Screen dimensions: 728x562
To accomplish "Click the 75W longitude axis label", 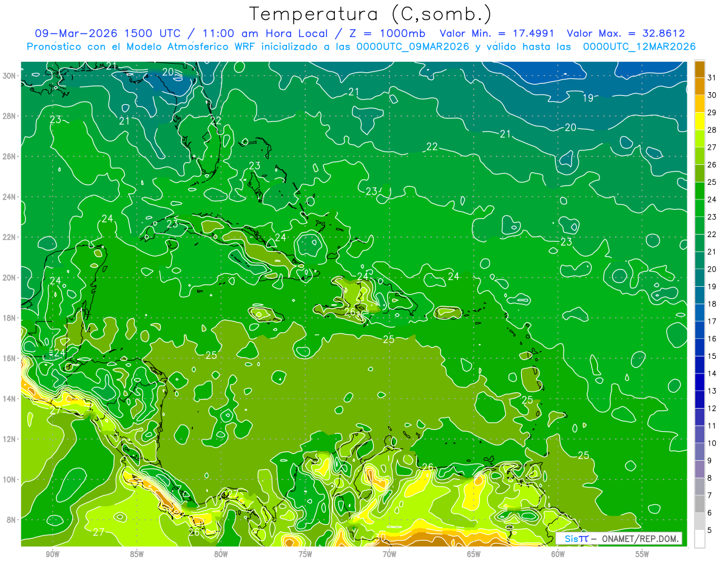I will coord(305,554).
